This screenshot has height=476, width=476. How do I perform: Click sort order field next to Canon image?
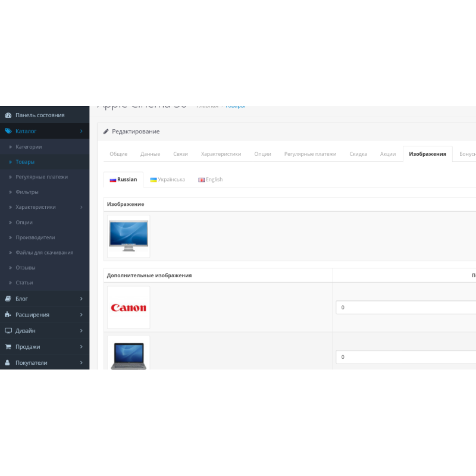click(405, 308)
